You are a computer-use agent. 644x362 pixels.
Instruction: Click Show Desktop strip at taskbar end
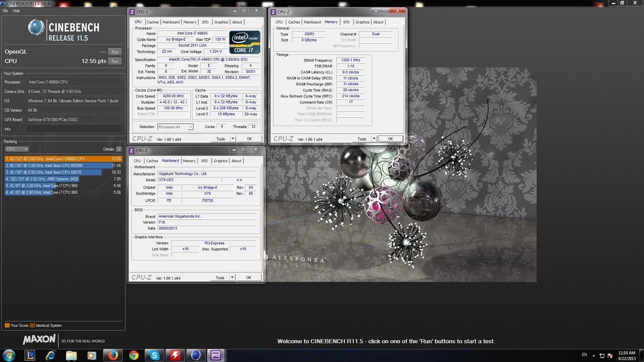[642, 355]
